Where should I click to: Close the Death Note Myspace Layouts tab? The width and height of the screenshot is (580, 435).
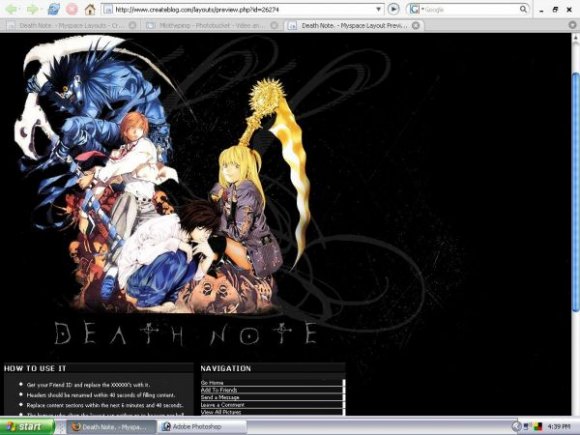(132, 25)
